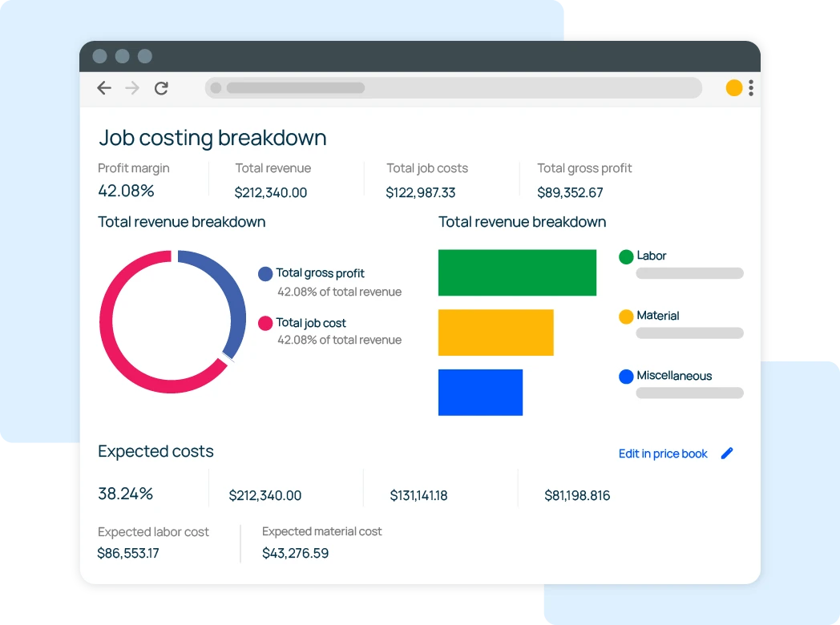Click the Expected costs heading

[x=155, y=451]
